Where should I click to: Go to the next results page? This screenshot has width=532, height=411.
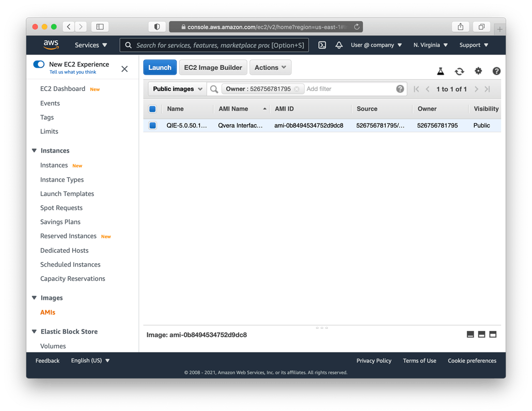[476, 89]
